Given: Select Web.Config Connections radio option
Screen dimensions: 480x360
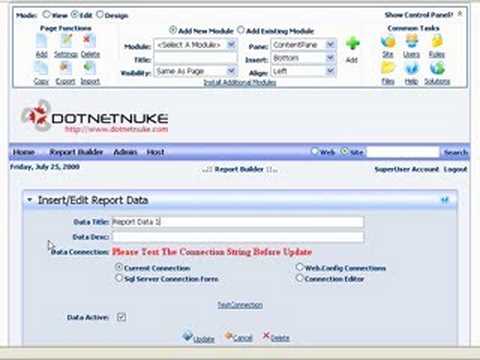Looking at the screenshot, I should [300, 267].
